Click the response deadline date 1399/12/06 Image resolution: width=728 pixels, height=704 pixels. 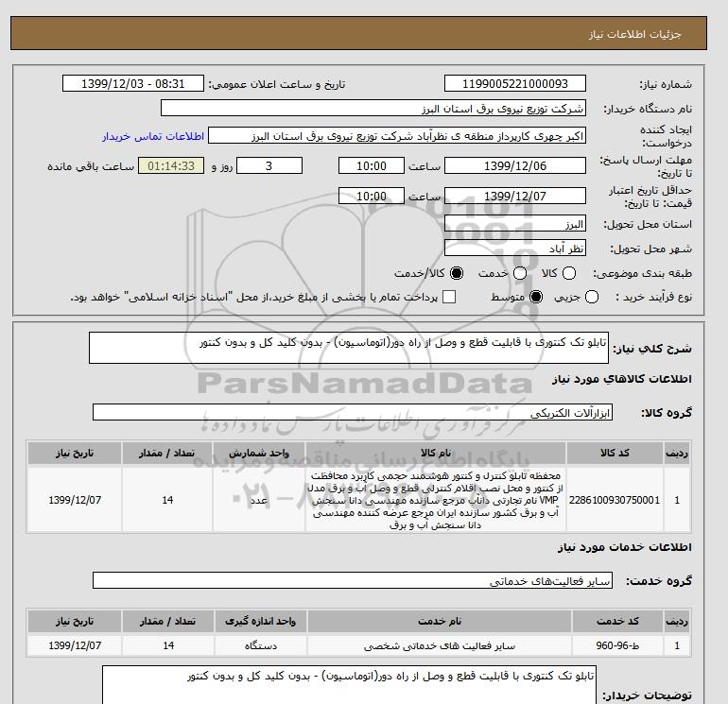515,165
